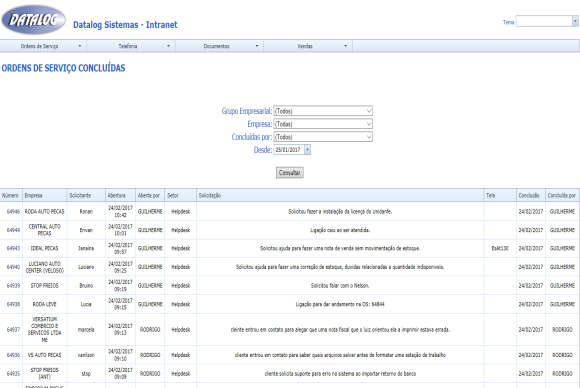
Task: Select order number 64937
Action: (13, 330)
